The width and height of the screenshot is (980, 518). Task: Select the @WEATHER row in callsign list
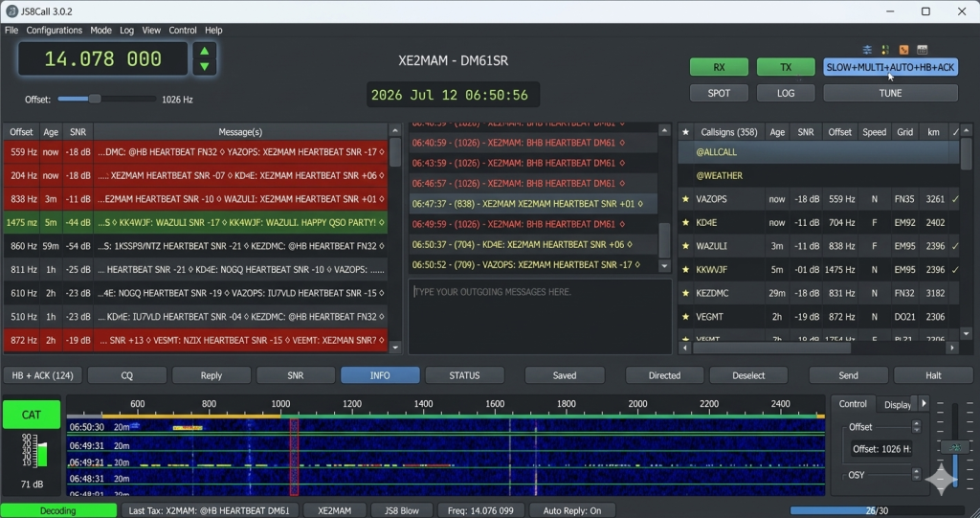[x=819, y=176]
